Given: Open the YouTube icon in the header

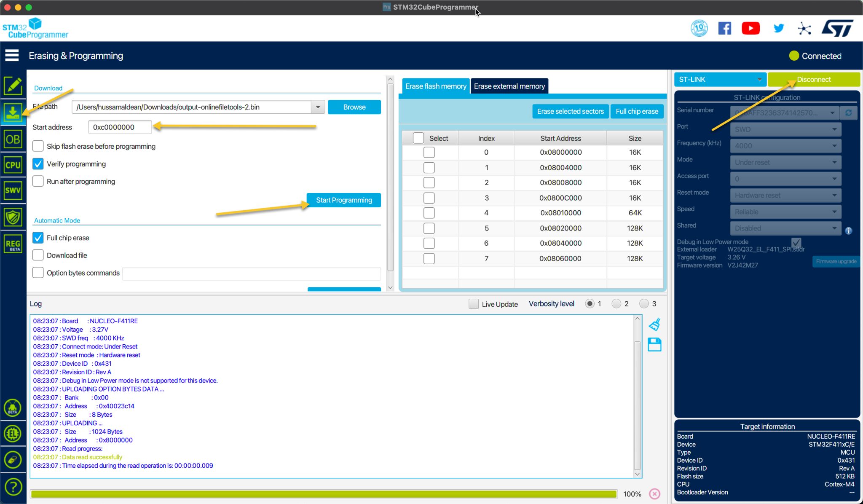Looking at the screenshot, I should [x=750, y=28].
